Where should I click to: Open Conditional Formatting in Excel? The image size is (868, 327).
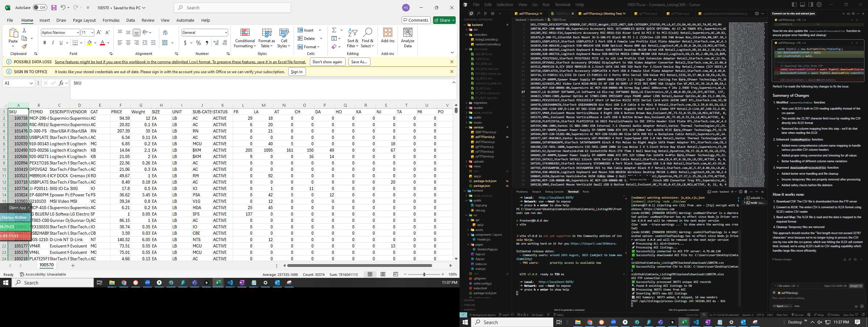point(245,38)
